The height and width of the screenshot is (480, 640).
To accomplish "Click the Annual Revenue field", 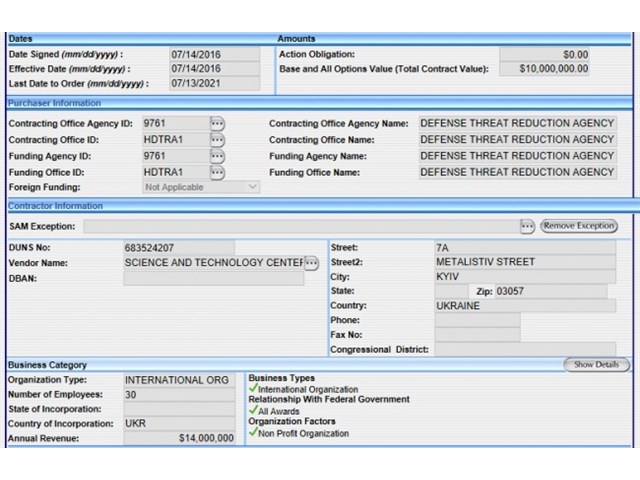I will (179, 438).
